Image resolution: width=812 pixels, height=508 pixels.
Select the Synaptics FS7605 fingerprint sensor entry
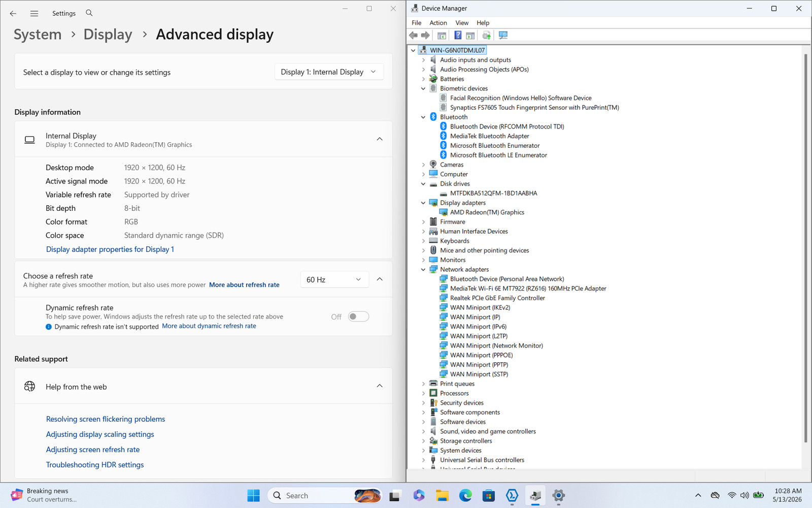coord(534,108)
